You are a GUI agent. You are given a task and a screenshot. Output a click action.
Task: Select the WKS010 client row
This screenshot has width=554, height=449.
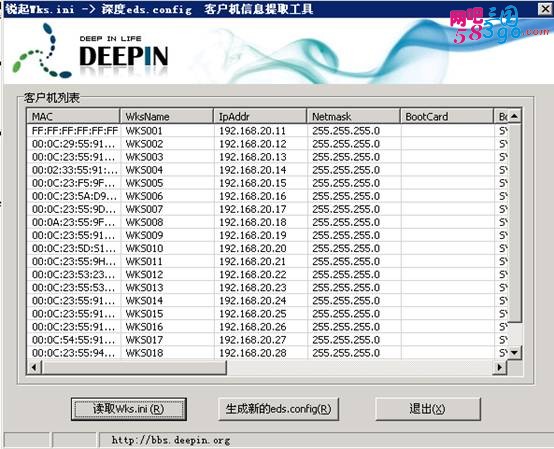(x=267, y=249)
